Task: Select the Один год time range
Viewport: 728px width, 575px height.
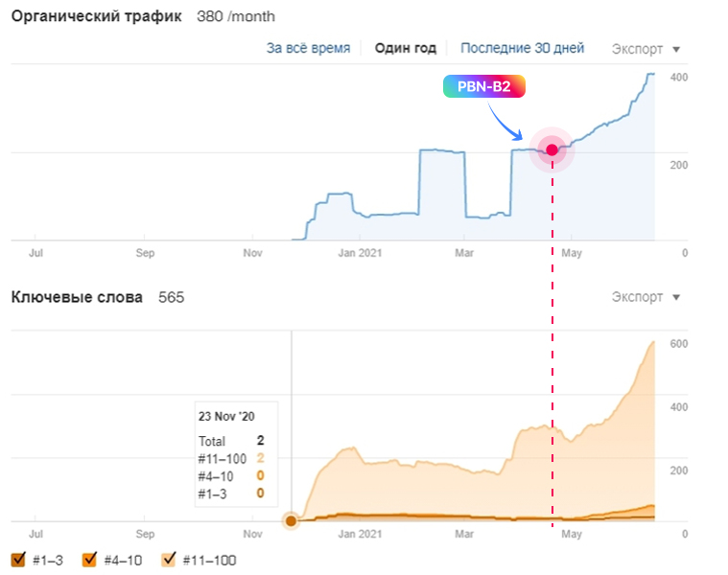Action: (405, 48)
